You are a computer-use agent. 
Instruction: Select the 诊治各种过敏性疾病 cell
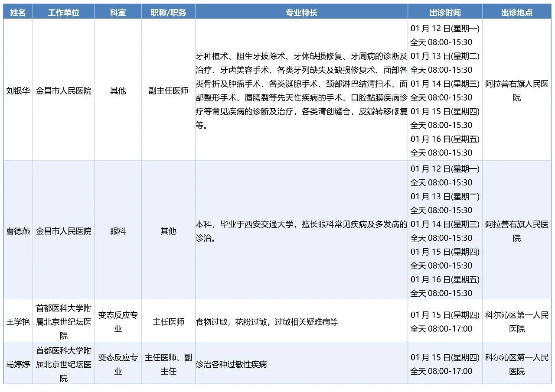(x=231, y=364)
